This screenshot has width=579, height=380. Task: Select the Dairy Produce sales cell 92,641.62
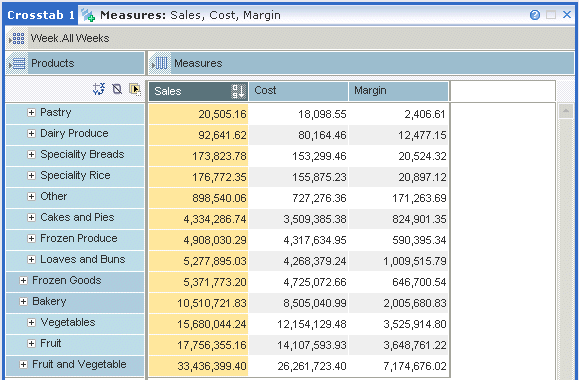coord(198,135)
